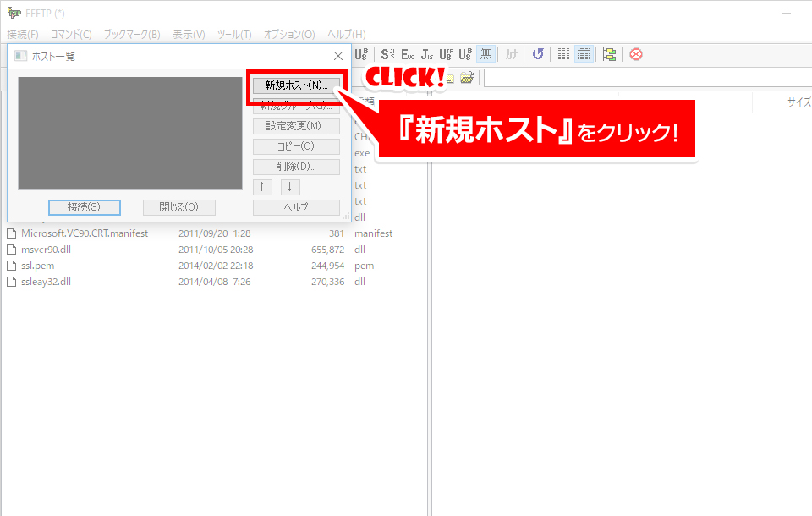
Task: Click the FFFTP app icon in title bar
Action: (x=14, y=13)
